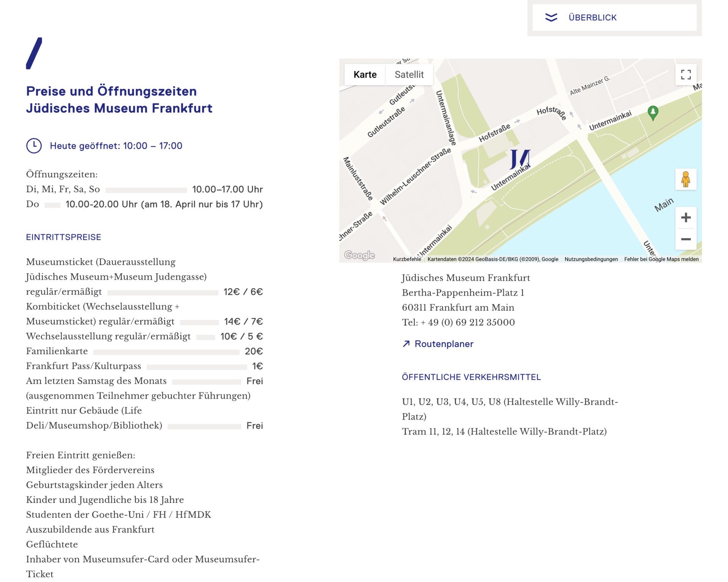Viewport: 728px width, 582px height.
Task: Open the Routenplaner link
Action: pyautogui.click(x=444, y=344)
